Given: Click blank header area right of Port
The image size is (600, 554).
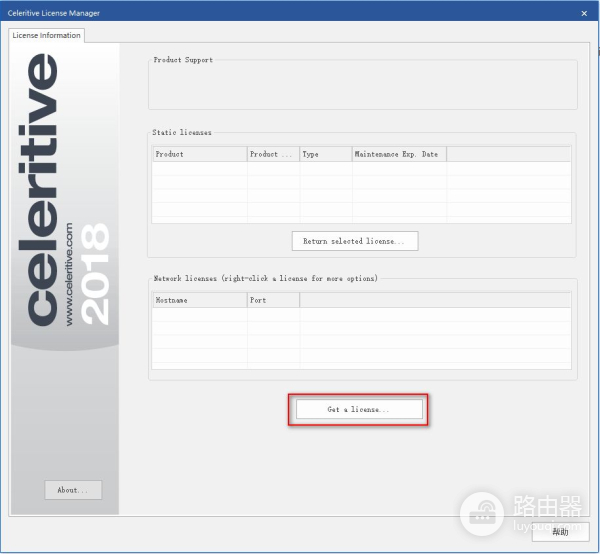Looking at the screenshot, I should click(435, 300).
